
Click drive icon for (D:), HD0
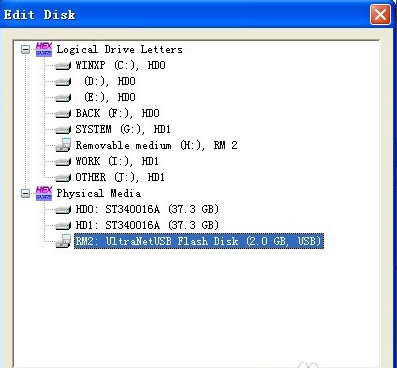(63, 82)
